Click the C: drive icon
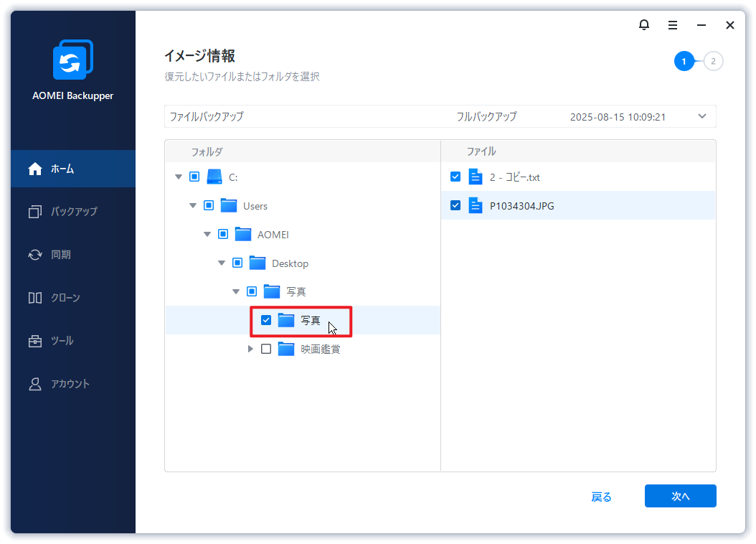The image size is (756, 544). (214, 177)
